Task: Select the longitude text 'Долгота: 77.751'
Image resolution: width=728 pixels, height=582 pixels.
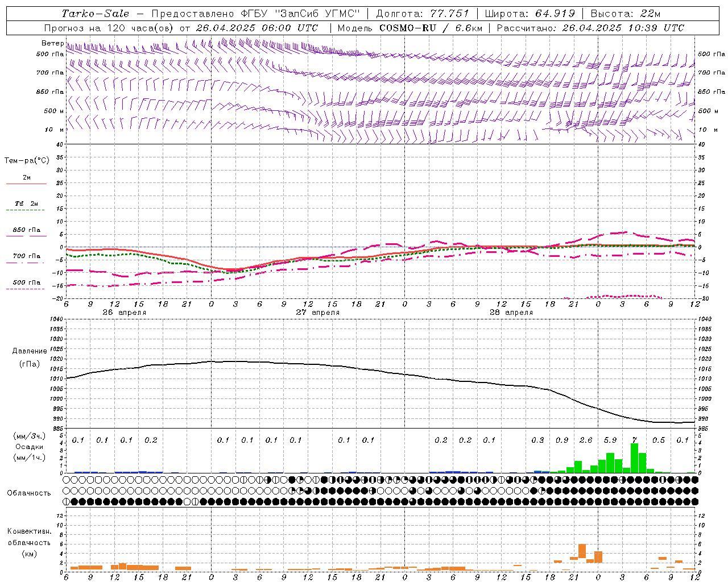Action: tap(423, 14)
